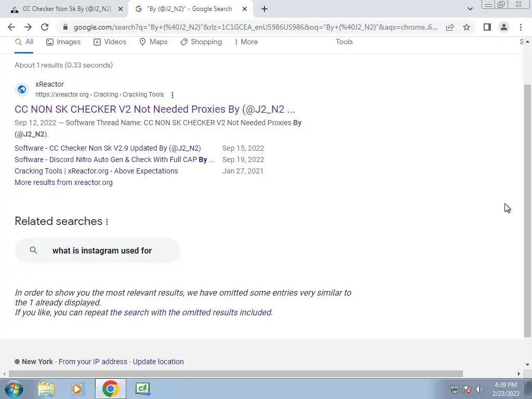Open the Action Center flag icon
The height and width of the screenshot is (399, 532).
point(467,389)
